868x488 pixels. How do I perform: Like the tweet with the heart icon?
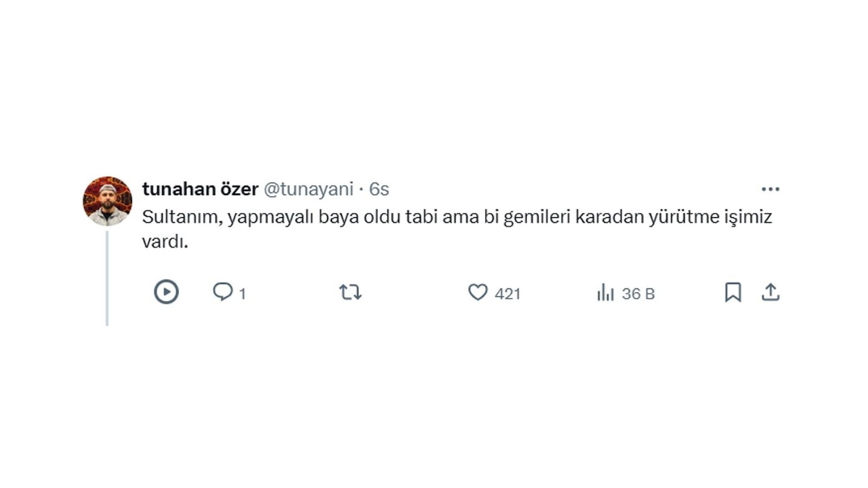(477, 293)
